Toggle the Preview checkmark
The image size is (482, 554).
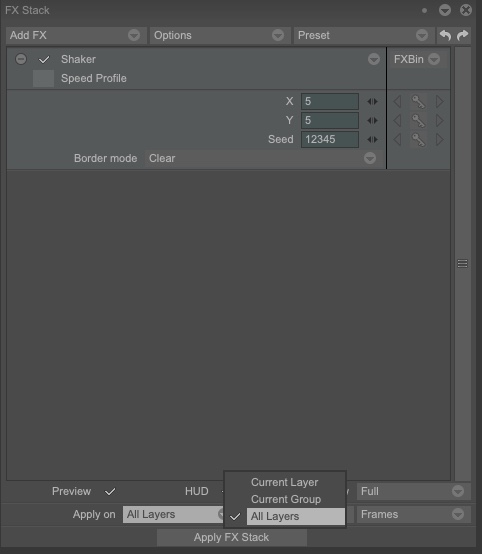coord(110,491)
